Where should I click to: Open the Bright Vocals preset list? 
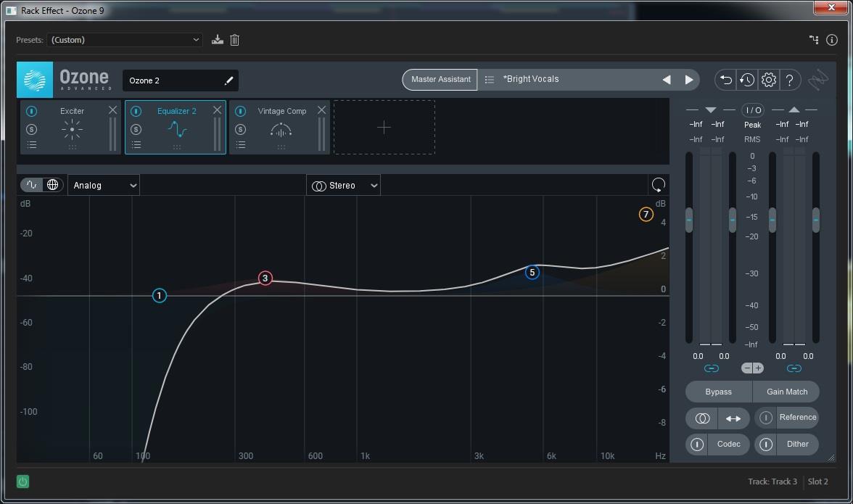pos(490,80)
